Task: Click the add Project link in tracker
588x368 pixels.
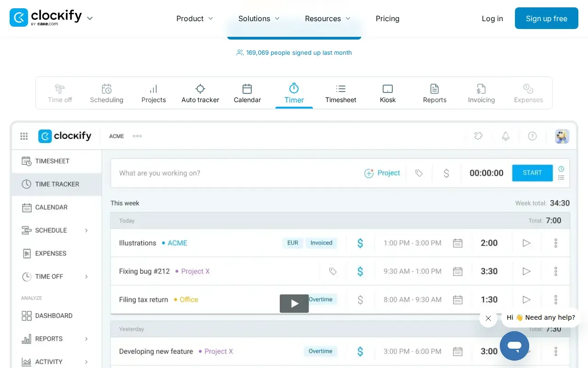Action: [x=382, y=173]
